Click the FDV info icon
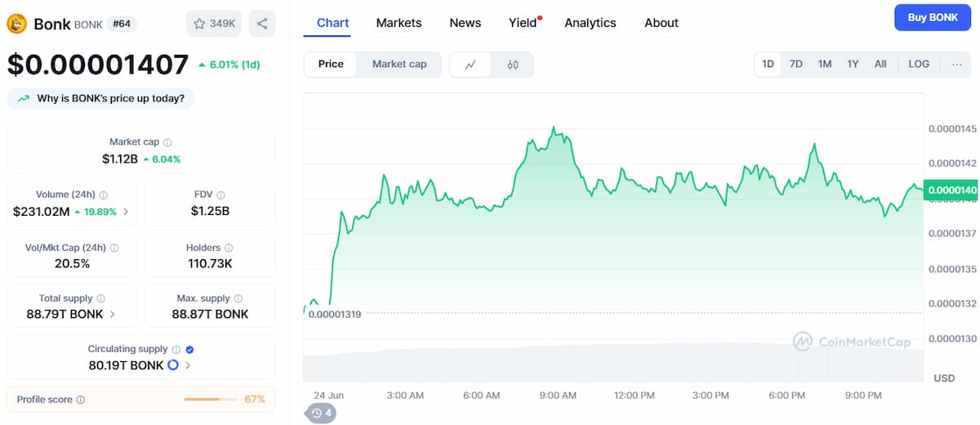Viewport: 980px width, 425px height. coord(221,195)
